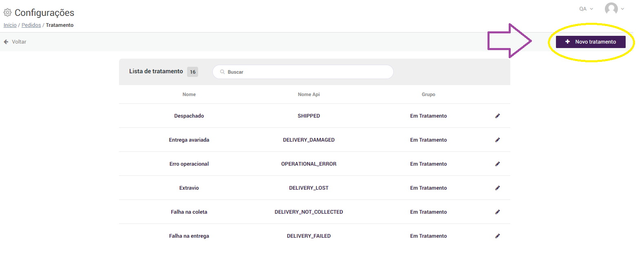
Task: Click the Lista de tratamento title
Action: pos(156,71)
